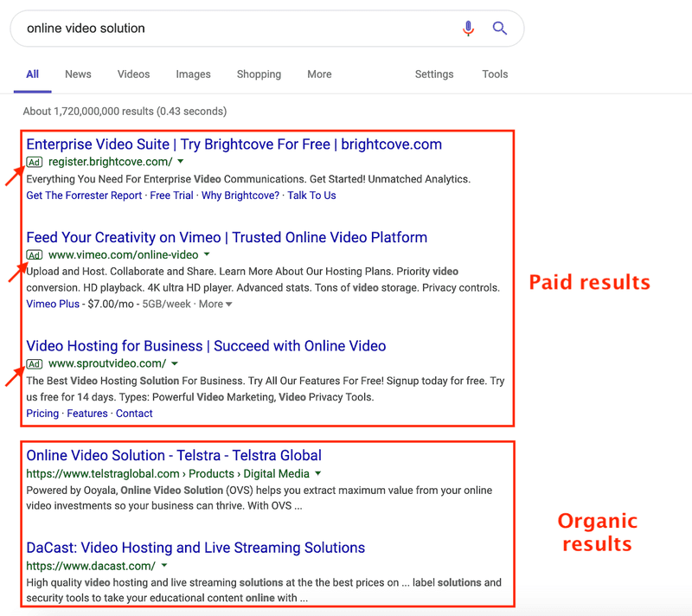Click the About 1,720,000,000 results count text

125,112
